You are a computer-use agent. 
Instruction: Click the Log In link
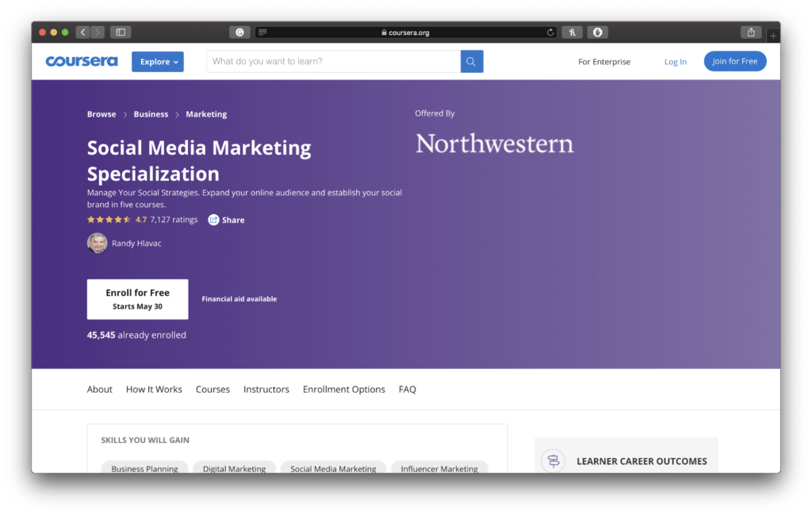[676, 62]
